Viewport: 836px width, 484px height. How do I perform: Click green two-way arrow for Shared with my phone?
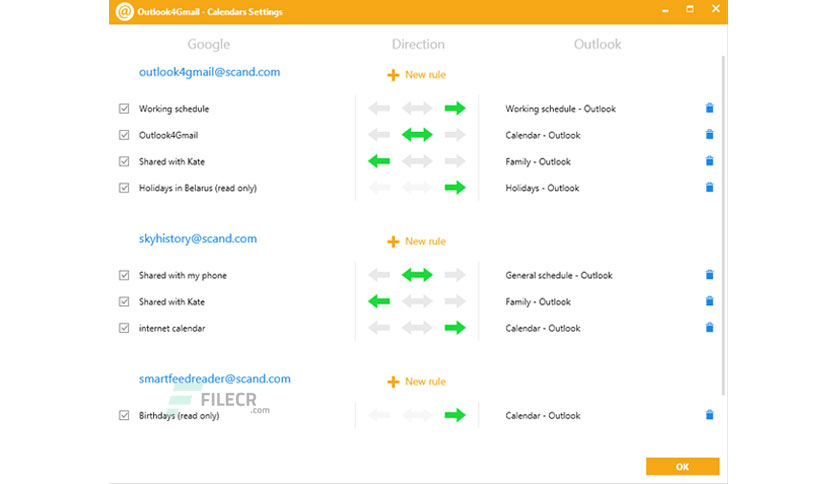(417, 275)
